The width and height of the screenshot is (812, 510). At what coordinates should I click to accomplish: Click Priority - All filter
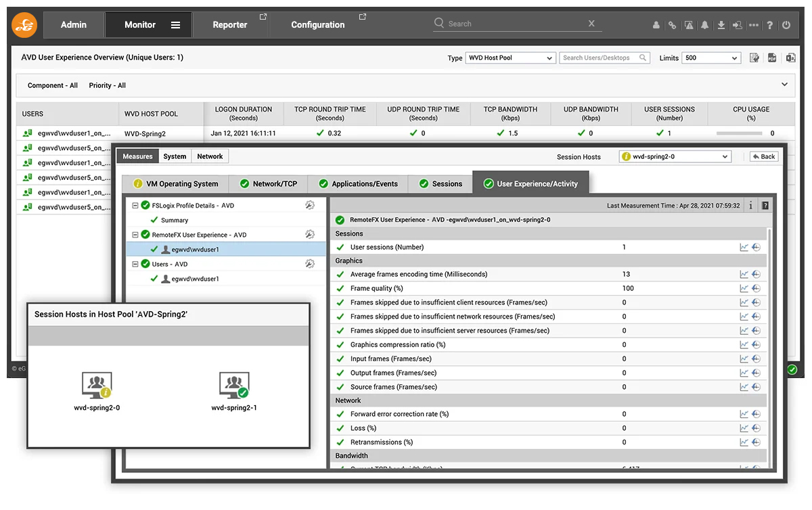pos(108,86)
